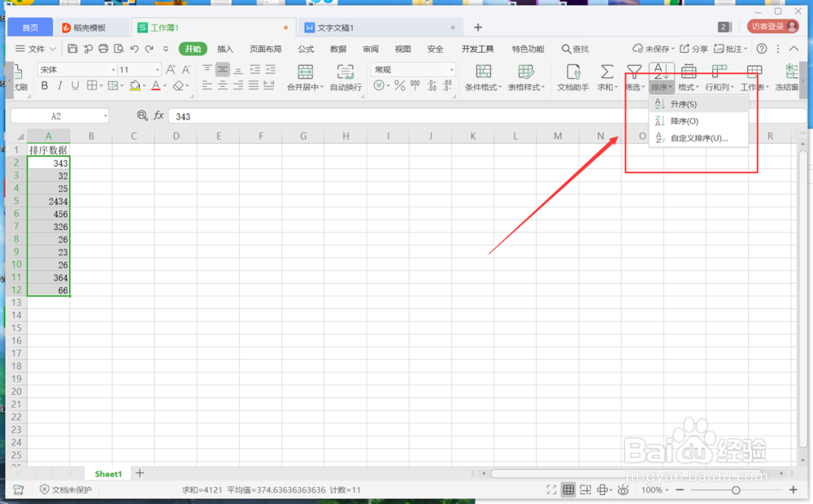
Task: Apply the yellow fill color swatch
Action: 135,85
